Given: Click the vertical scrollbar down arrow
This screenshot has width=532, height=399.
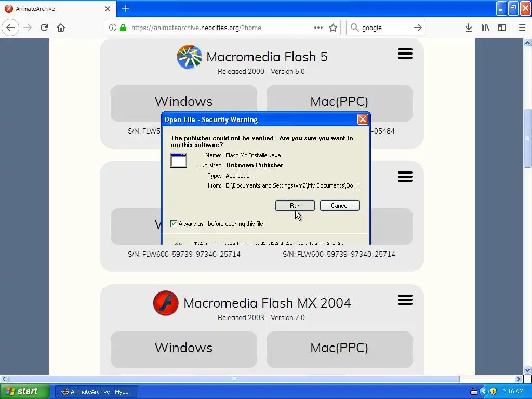Looking at the screenshot, I should tap(527, 370).
